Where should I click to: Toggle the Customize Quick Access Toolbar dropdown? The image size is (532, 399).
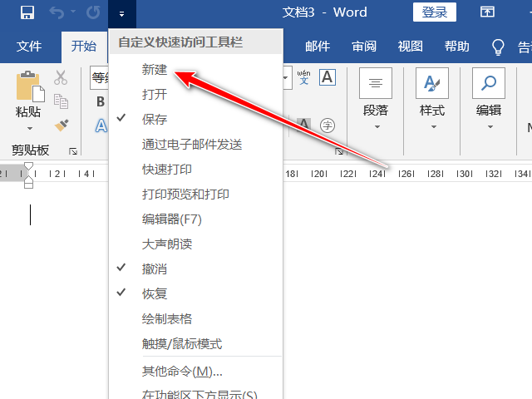pyautogui.click(x=122, y=14)
